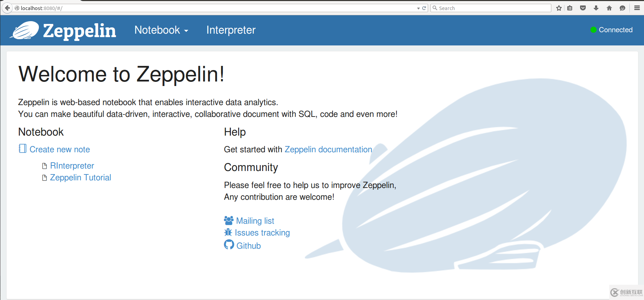Click the Help section heading
644x300 pixels.
pos(235,132)
